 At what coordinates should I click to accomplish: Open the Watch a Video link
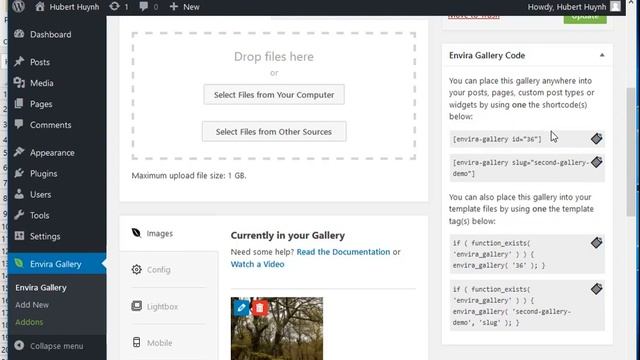tap(258, 264)
